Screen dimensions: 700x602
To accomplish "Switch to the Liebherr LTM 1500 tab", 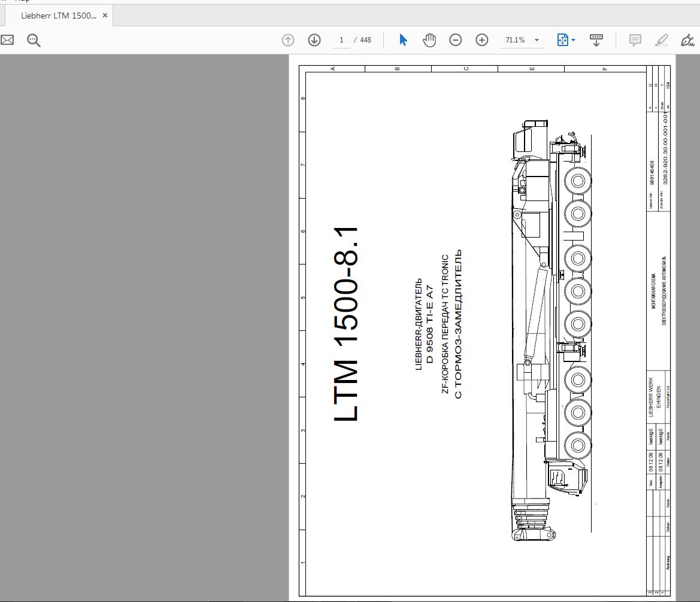I will pyautogui.click(x=59, y=16).
